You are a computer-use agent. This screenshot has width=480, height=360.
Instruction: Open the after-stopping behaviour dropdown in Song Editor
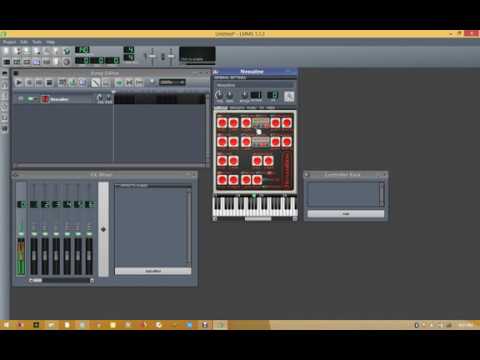[x=139, y=83]
